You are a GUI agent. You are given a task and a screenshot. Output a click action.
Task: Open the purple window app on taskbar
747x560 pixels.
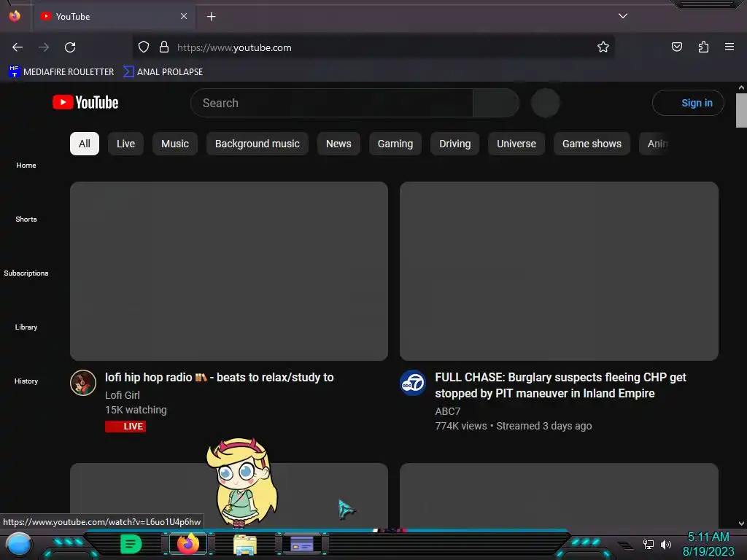pyautogui.click(x=302, y=544)
